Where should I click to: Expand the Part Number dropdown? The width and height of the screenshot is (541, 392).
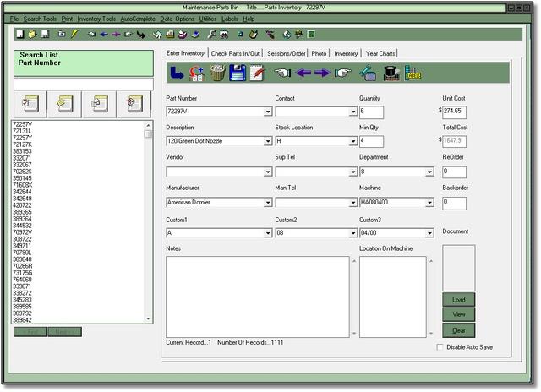(x=268, y=112)
